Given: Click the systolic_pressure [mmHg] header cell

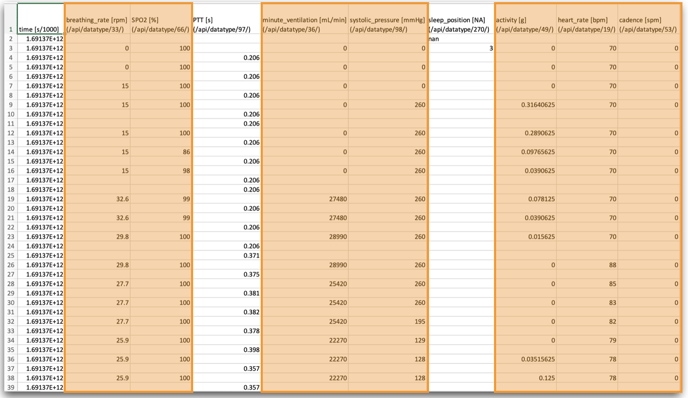Looking at the screenshot, I should pyautogui.click(x=388, y=19).
